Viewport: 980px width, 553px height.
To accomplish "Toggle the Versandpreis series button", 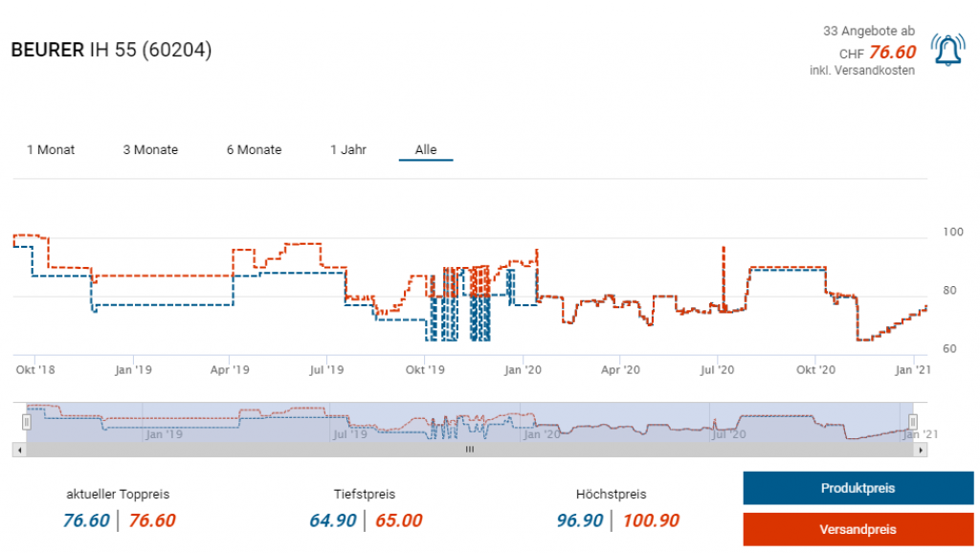I will pos(857,529).
